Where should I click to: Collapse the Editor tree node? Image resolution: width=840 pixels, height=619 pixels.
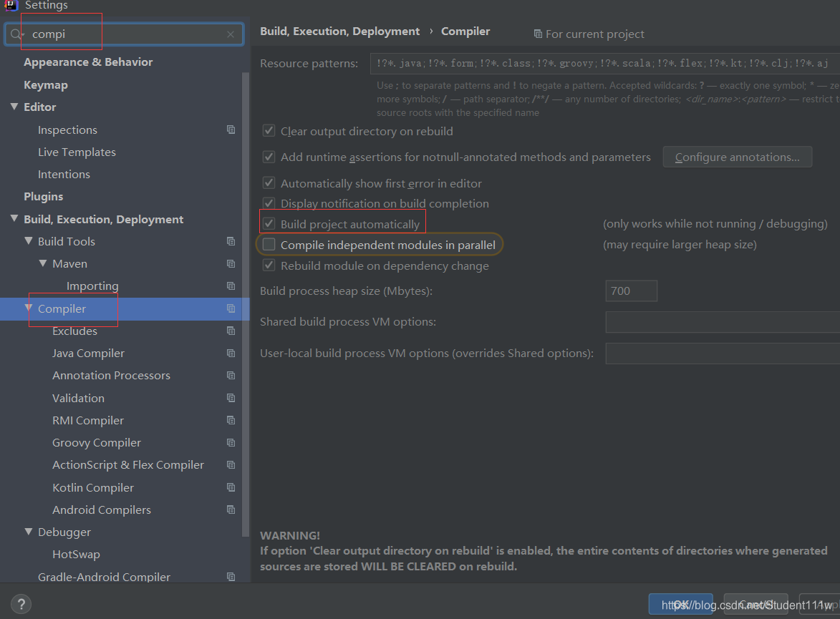click(14, 107)
